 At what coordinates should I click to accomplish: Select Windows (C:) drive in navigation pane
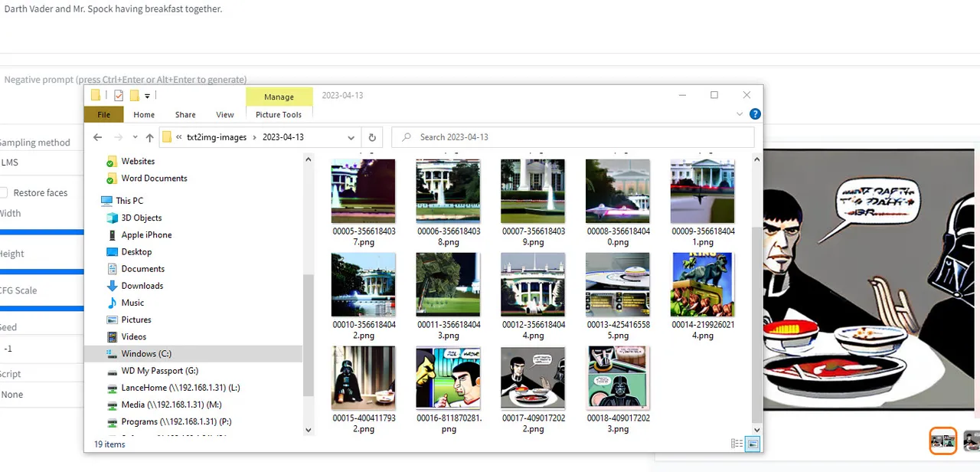pyautogui.click(x=145, y=354)
